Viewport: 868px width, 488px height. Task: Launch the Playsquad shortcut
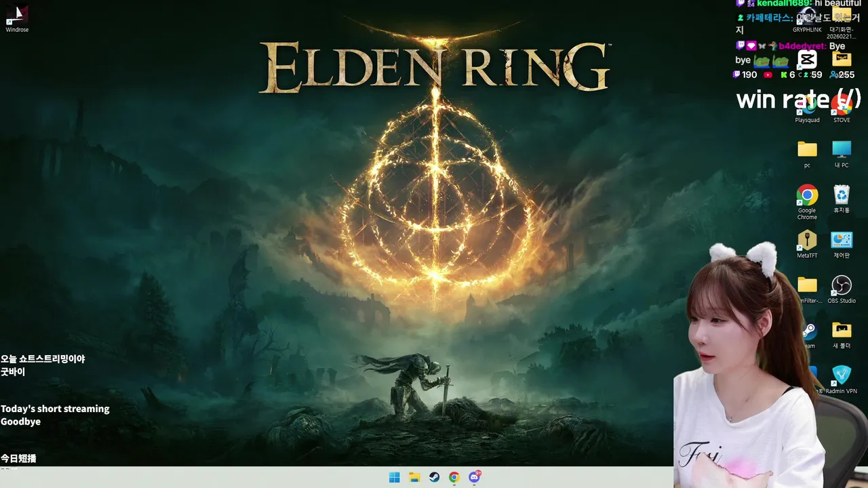pyautogui.click(x=807, y=108)
